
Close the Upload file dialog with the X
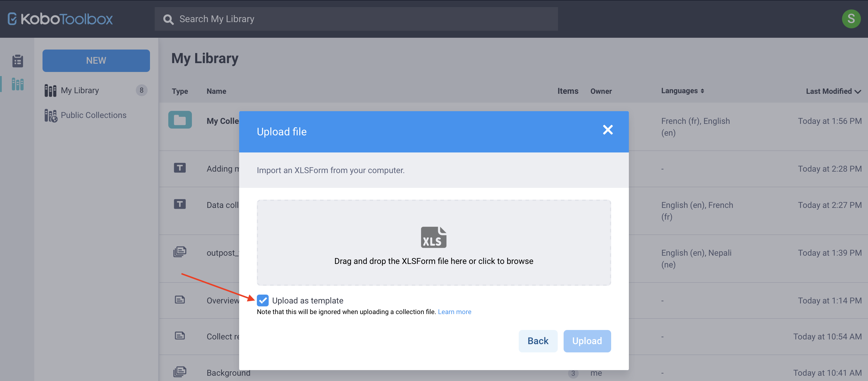[x=608, y=130]
